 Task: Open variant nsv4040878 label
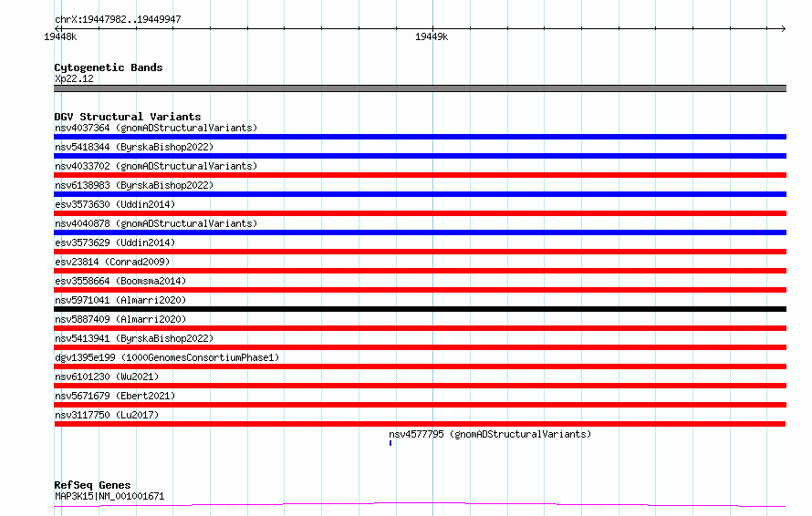156,223
